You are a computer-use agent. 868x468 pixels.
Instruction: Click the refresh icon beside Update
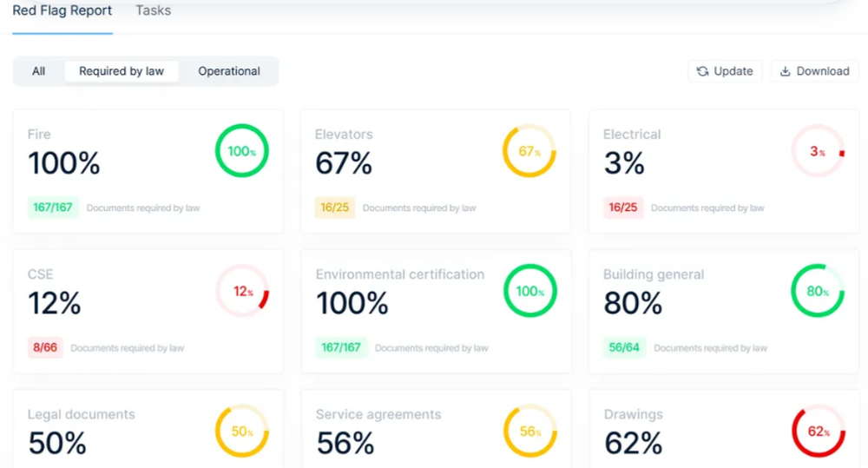[703, 71]
